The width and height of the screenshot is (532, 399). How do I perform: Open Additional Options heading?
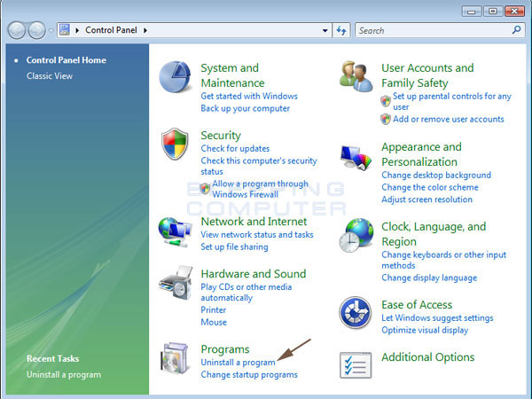pos(428,357)
